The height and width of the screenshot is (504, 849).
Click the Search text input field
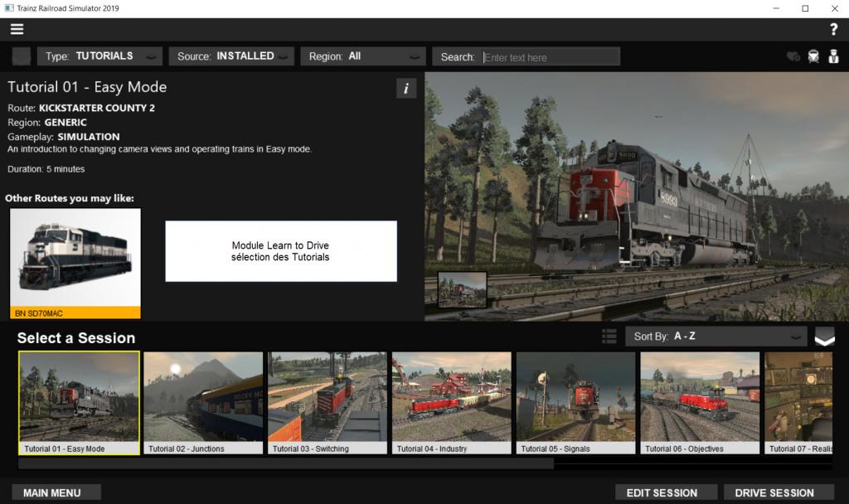pos(551,57)
